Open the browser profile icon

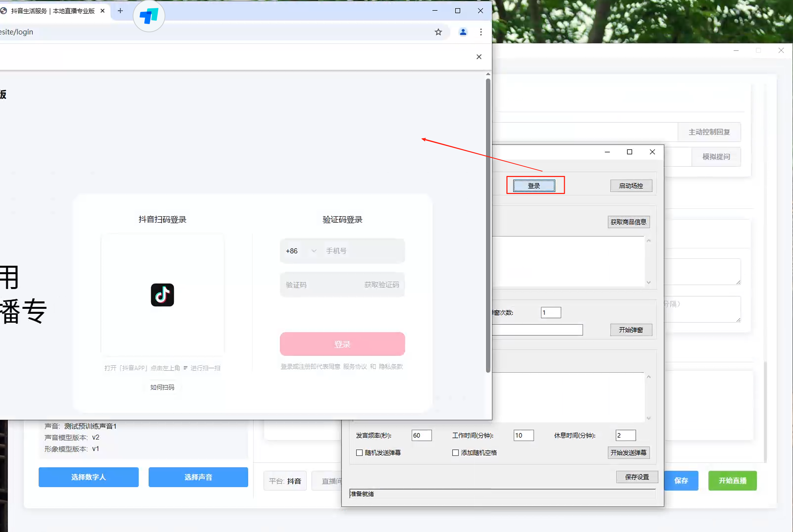pyautogui.click(x=463, y=32)
